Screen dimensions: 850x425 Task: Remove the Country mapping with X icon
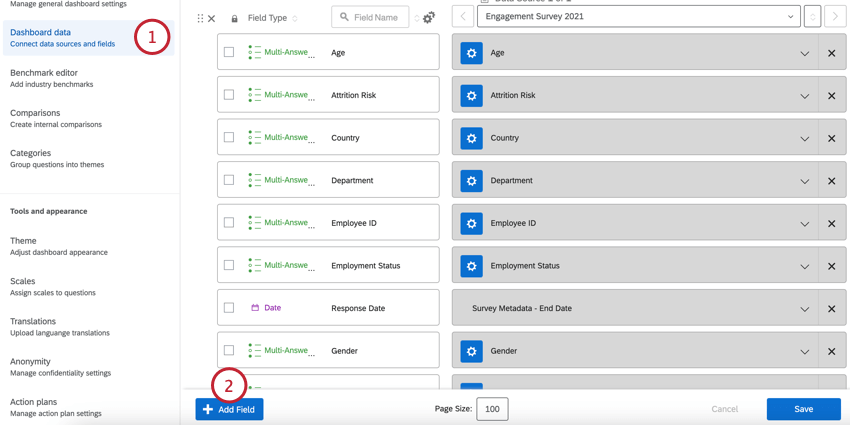(x=831, y=139)
